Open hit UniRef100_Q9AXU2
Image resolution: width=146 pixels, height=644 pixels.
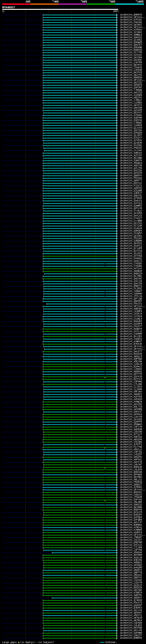point(131,37)
